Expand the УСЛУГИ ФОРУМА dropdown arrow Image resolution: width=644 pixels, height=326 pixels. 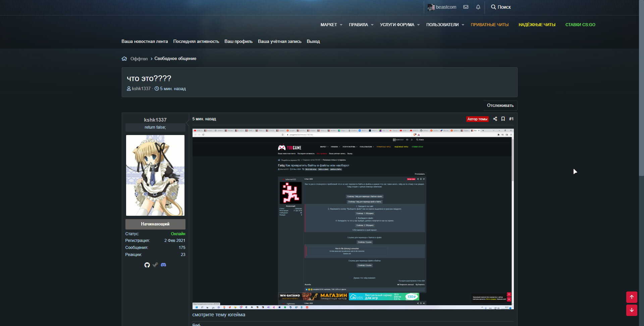click(x=419, y=25)
